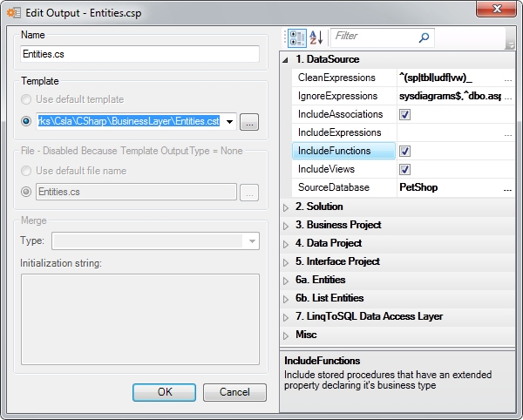Expand the 3. Business Project category

click(x=286, y=226)
